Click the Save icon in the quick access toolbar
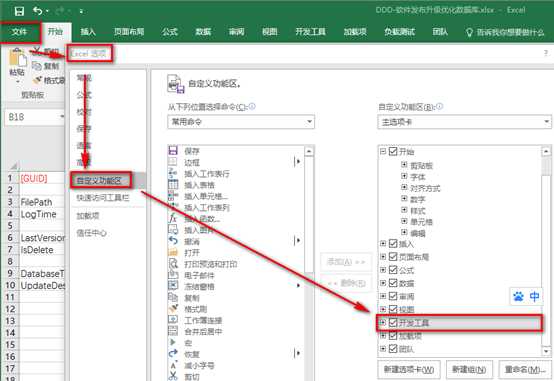 pyautogui.click(x=19, y=11)
